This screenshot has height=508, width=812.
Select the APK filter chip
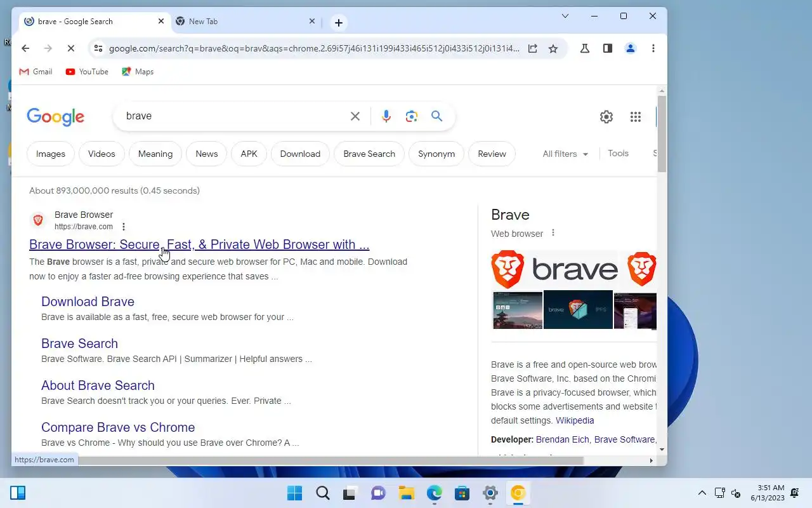point(249,154)
